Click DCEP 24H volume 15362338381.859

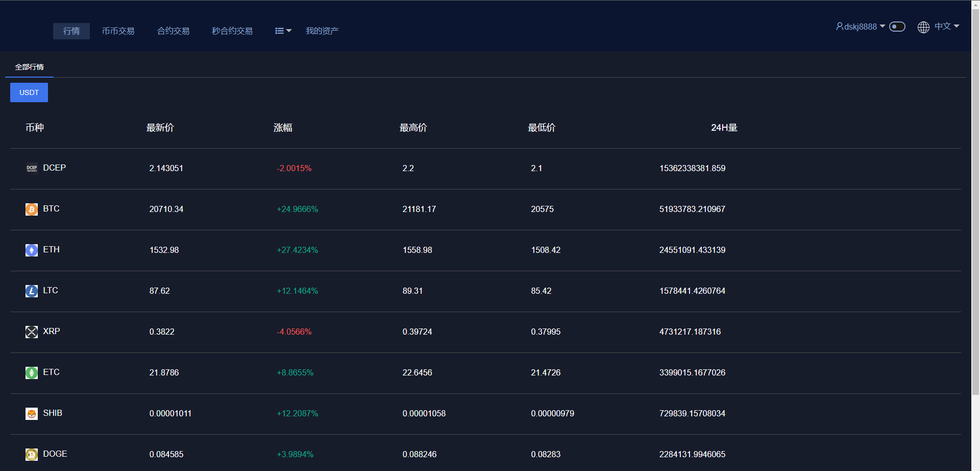click(x=692, y=168)
